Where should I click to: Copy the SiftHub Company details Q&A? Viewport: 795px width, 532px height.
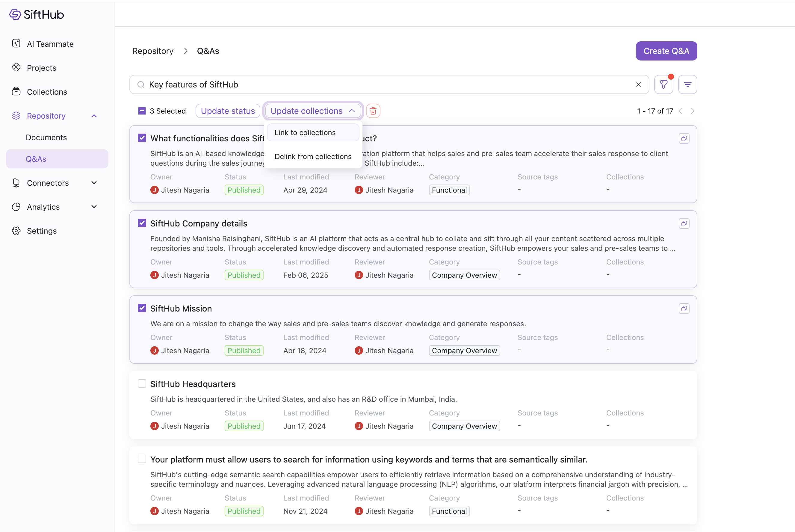(684, 223)
